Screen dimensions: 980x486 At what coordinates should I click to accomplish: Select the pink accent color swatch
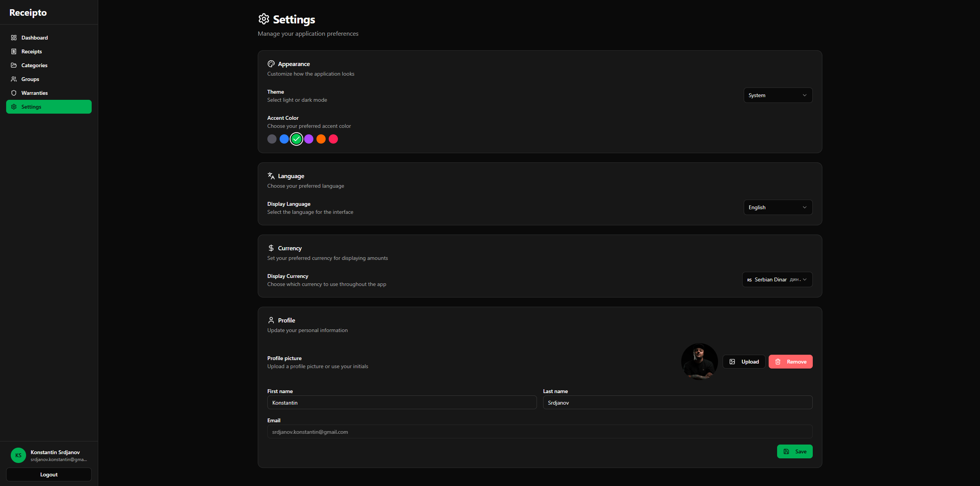click(x=333, y=139)
